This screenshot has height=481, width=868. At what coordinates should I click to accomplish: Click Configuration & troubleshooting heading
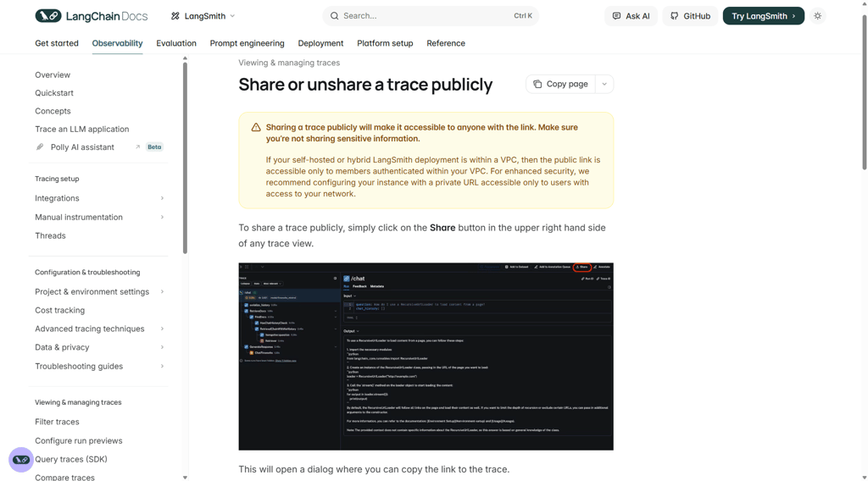[x=87, y=272]
